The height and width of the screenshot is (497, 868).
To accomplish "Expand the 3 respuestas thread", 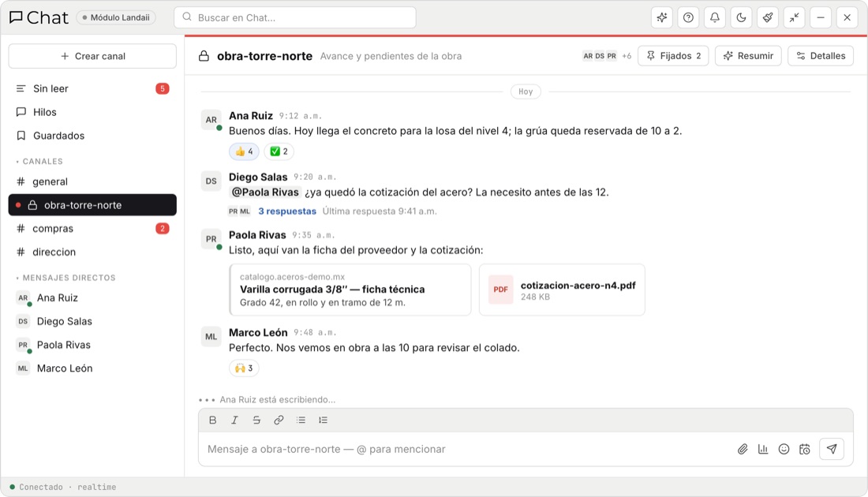I will pos(287,211).
